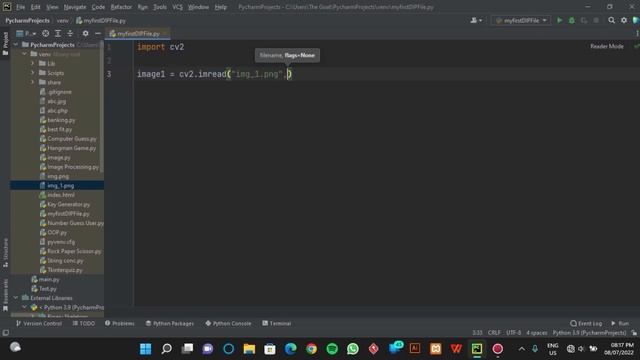Viewport: 640px width, 360px height.
Task: Open the Project view selector dropdown
Action: pos(26,33)
